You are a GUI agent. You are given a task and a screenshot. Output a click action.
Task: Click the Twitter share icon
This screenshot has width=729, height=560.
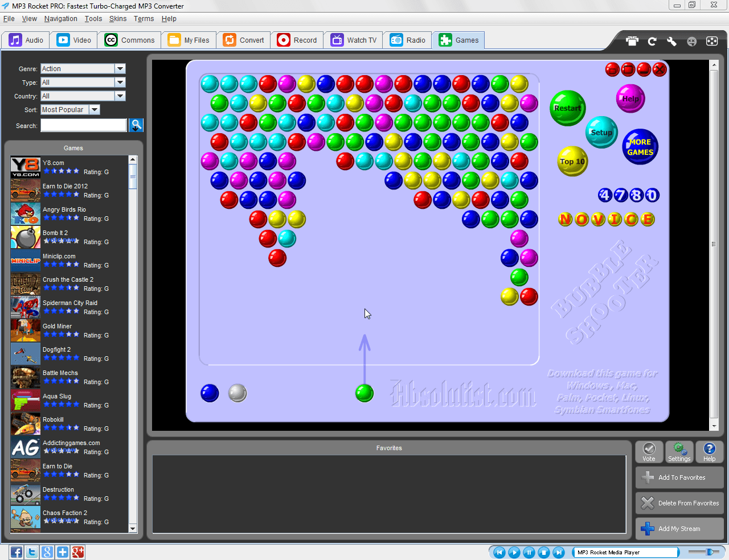[32, 552]
